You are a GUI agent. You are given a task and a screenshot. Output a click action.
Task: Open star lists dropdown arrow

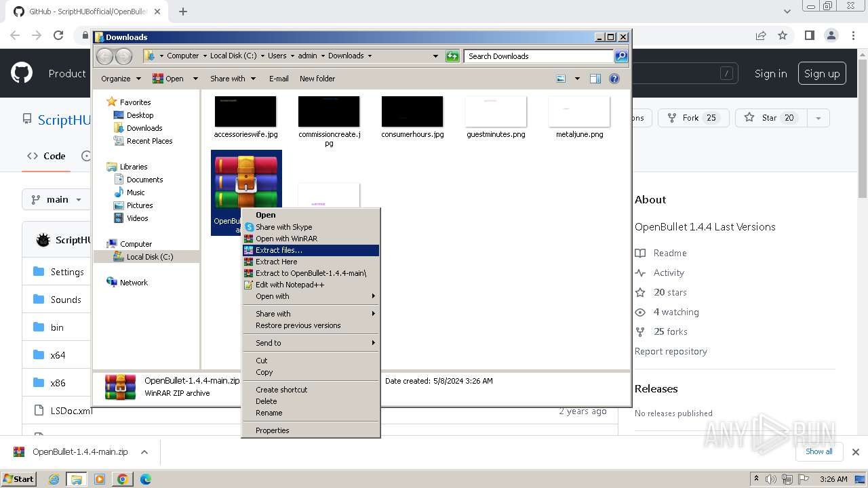click(x=818, y=118)
